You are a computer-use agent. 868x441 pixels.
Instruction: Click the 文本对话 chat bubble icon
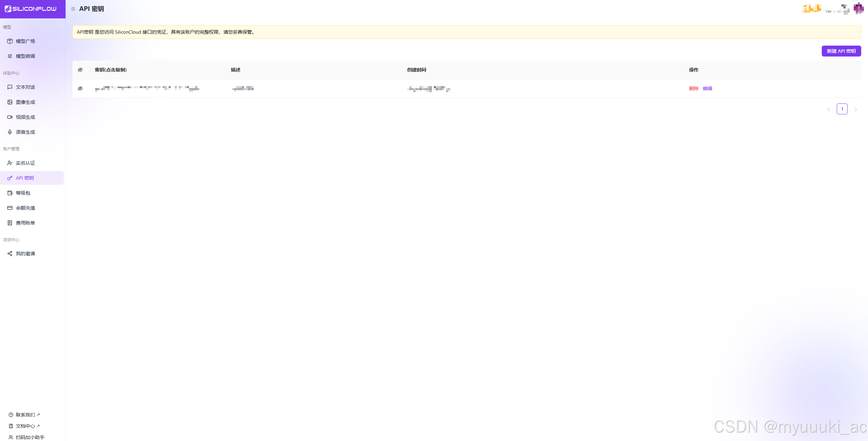point(10,87)
